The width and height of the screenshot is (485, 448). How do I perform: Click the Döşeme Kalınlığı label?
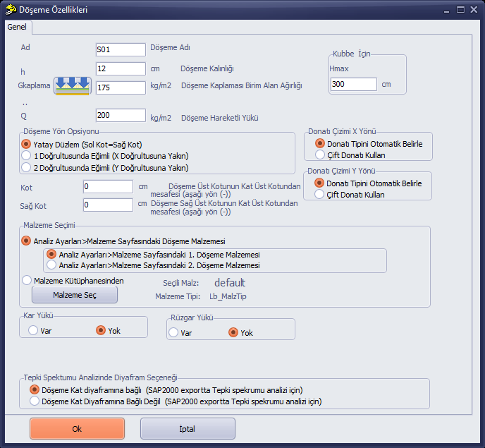point(207,68)
